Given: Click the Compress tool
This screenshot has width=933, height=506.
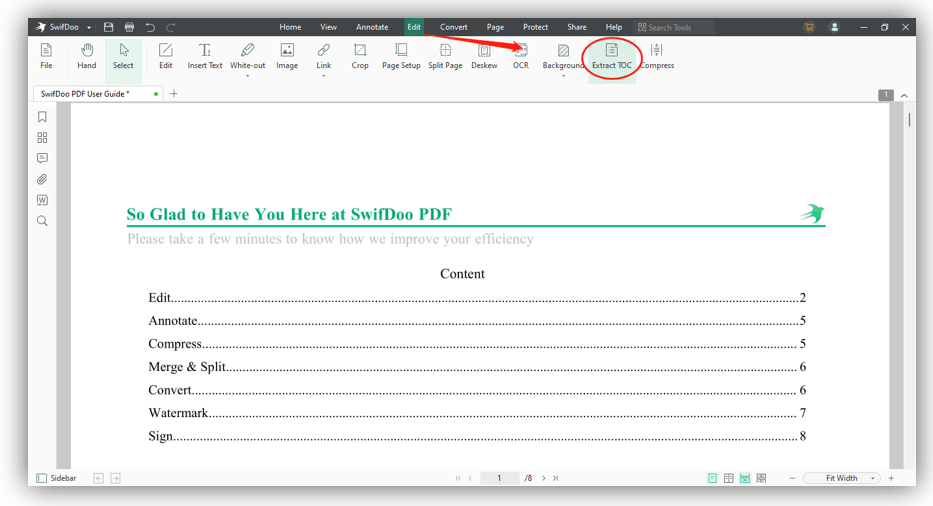Looking at the screenshot, I should [x=657, y=56].
